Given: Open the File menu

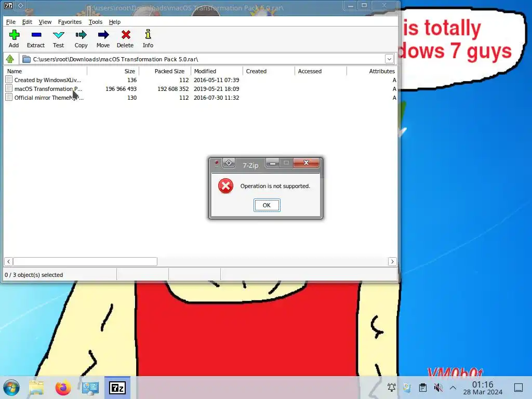Looking at the screenshot, I should tap(11, 22).
